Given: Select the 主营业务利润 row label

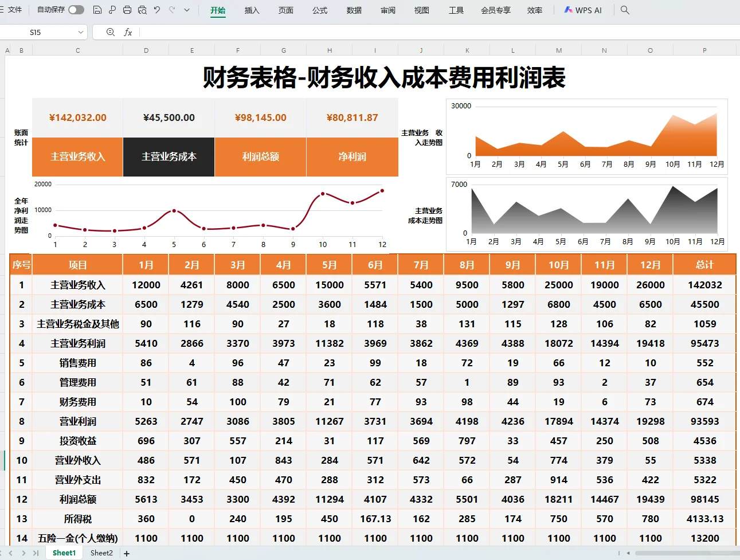Looking at the screenshot, I should coord(77,343).
